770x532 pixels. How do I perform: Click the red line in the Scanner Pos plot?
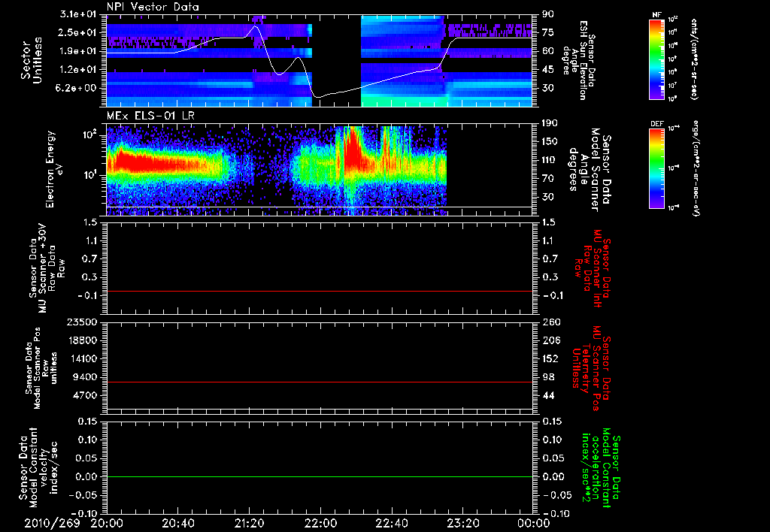319,382
